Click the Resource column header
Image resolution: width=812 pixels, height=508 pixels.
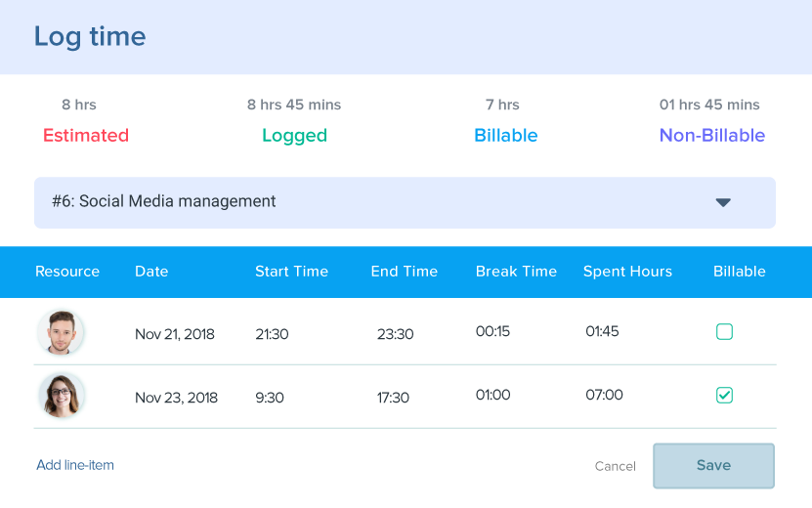(x=67, y=272)
